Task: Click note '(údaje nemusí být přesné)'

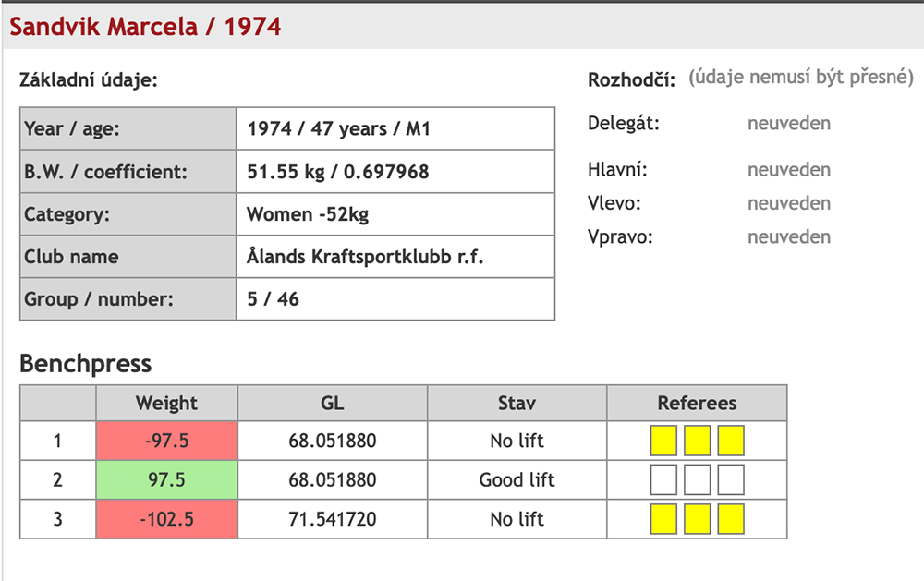Action: (801, 78)
